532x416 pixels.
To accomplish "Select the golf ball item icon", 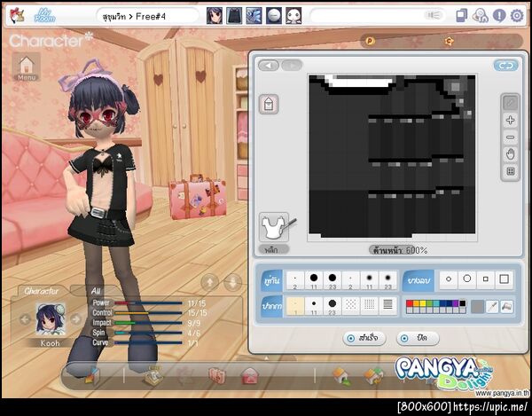I will click(x=274, y=16).
